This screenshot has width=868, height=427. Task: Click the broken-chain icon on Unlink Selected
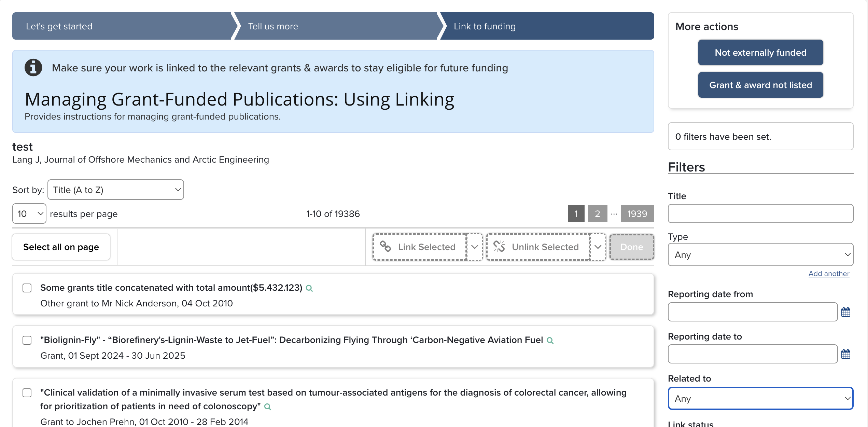[x=499, y=247]
